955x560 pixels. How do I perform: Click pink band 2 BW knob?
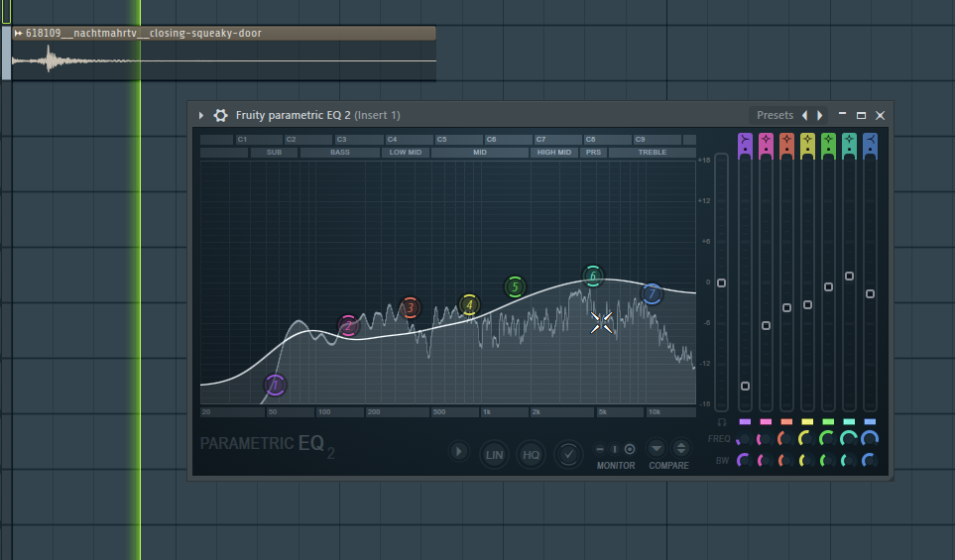(x=765, y=460)
